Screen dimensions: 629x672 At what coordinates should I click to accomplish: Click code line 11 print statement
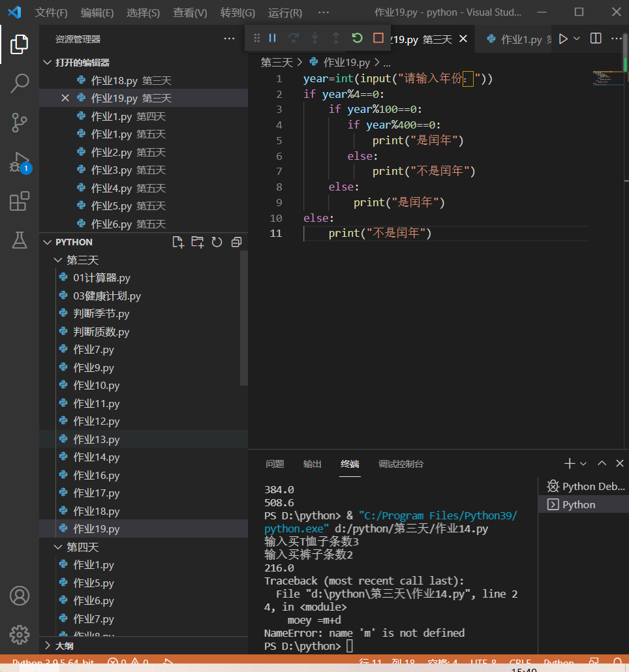click(380, 233)
